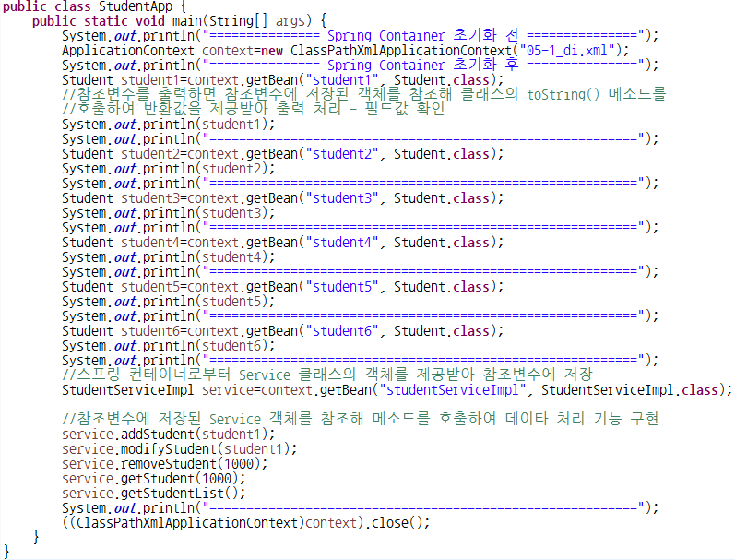Click the println(student3) statement
Image resolution: width=735 pixels, height=560 pixels.
168,213
